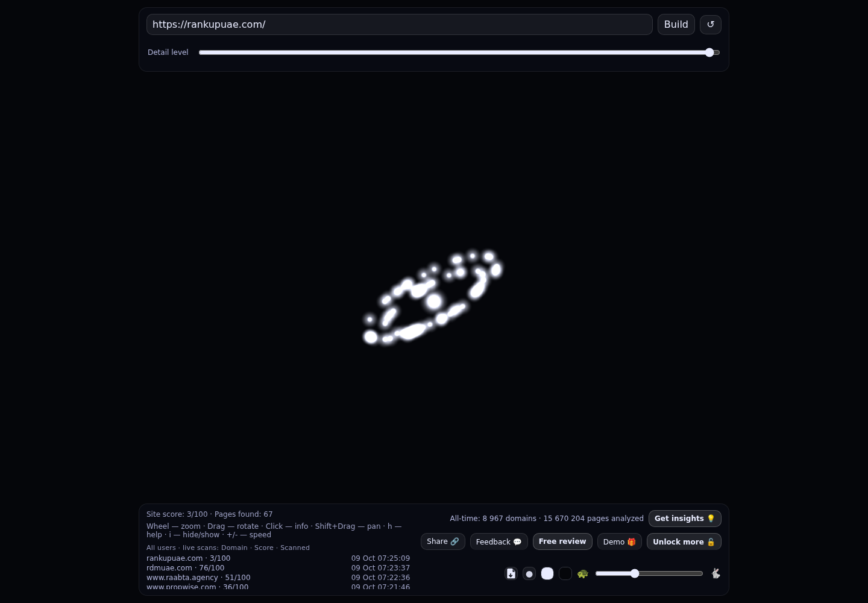Screen dimensions: 868x603
Task: Click the live scans column header line
Action: tap(228, 548)
